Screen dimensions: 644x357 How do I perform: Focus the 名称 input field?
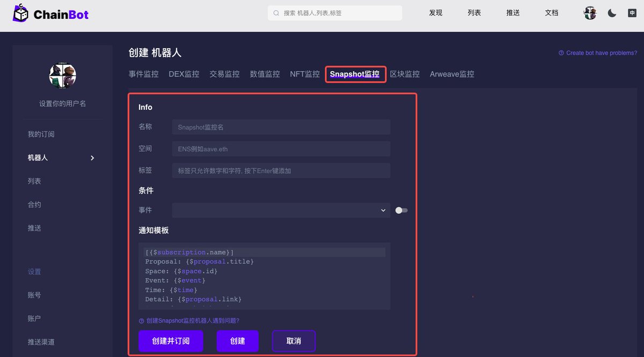pyautogui.click(x=281, y=127)
